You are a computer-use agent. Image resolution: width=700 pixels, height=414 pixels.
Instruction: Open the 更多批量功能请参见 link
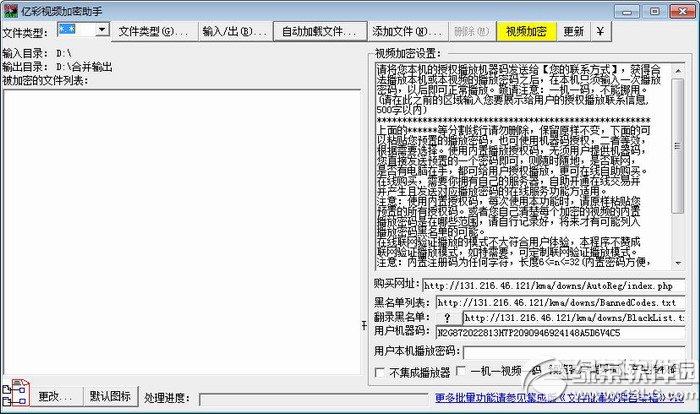pos(559,397)
